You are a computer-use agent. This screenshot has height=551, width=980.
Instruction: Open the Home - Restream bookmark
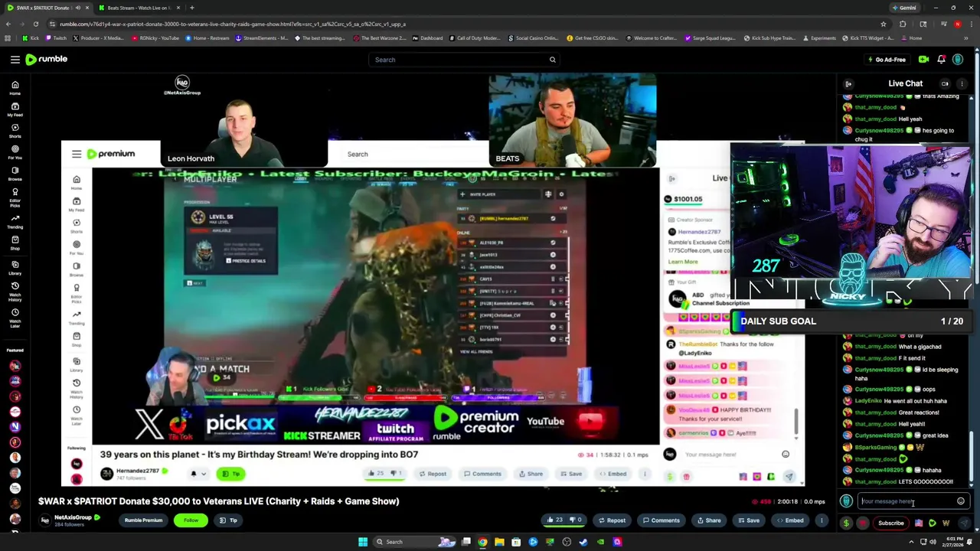207,38
